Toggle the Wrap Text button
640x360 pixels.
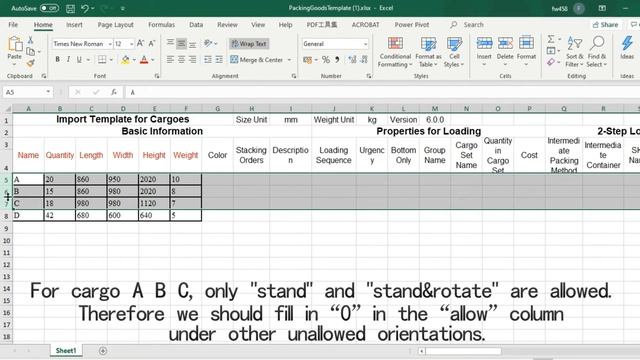click(x=249, y=44)
